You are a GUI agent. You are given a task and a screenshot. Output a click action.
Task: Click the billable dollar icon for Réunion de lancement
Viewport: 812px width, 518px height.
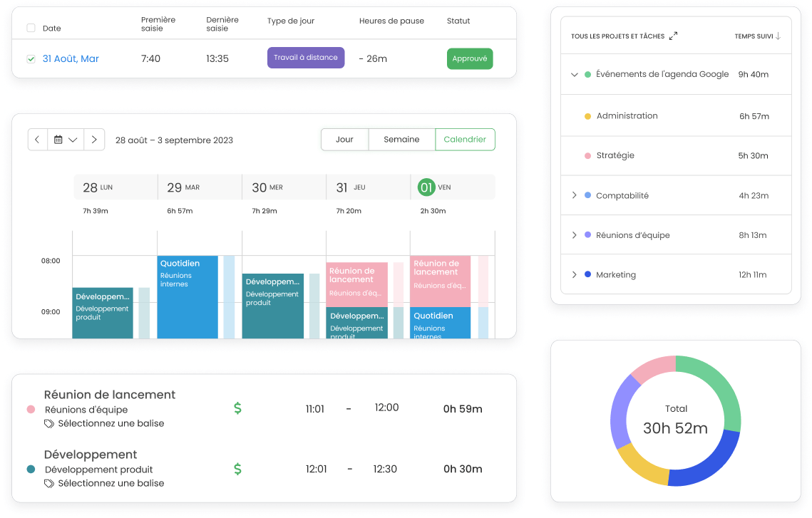click(x=237, y=408)
